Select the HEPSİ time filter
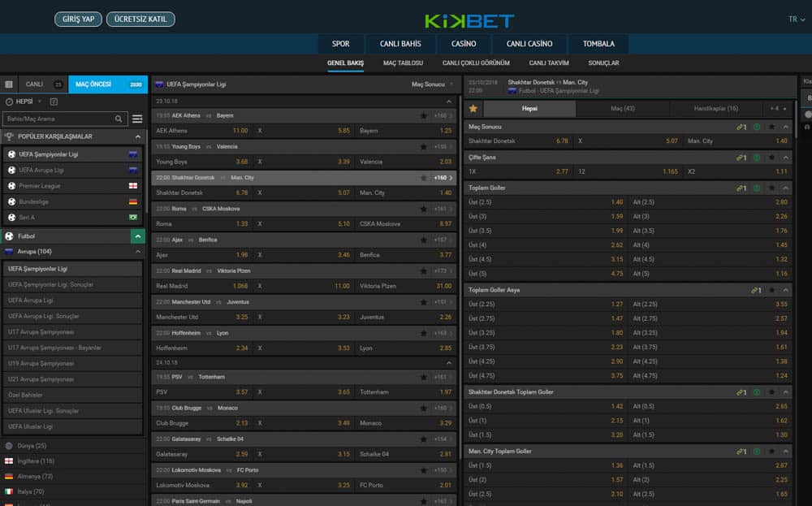812x506 pixels. click(24, 102)
